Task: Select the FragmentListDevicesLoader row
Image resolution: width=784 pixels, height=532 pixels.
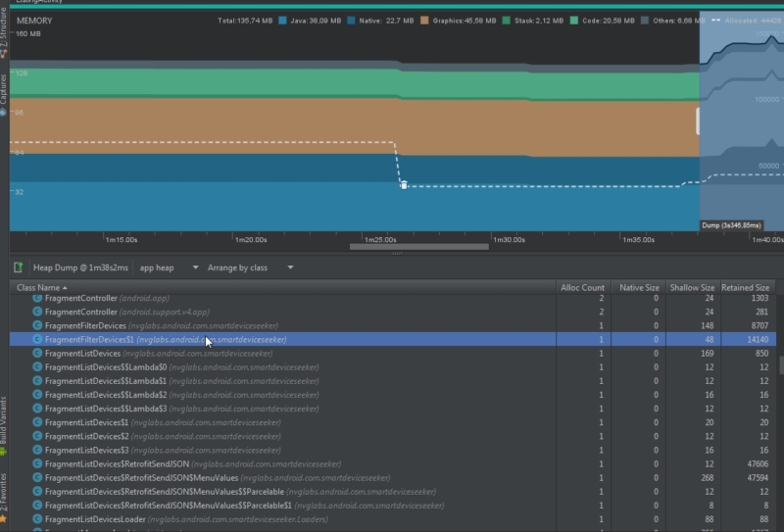Action: (x=393, y=519)
